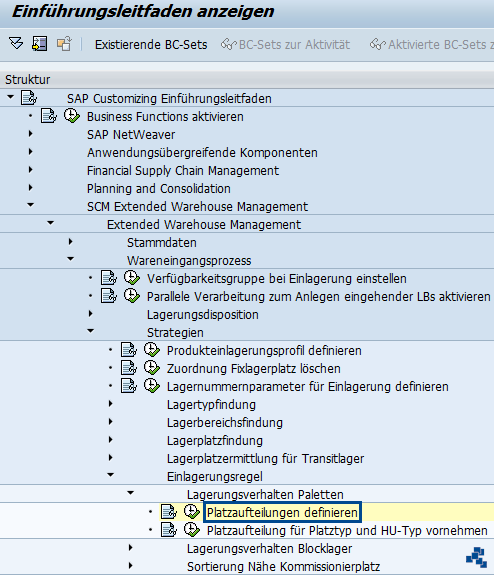Collapse Extended Warehouse Management subnode
The width and height of the screenshot is (494, 575).
point(51,223)
